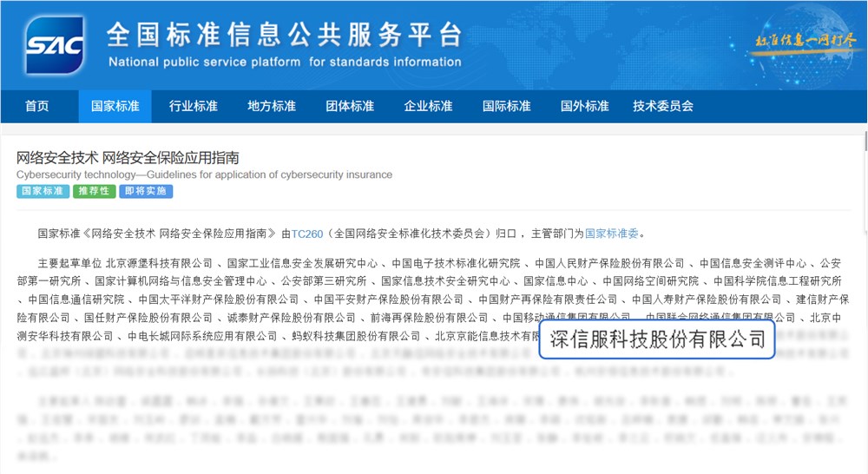This screenshot has height=474, width=868.
Task: Click the English title Cybersecurity technology guidelines
Action: click(x=204, y=174)
